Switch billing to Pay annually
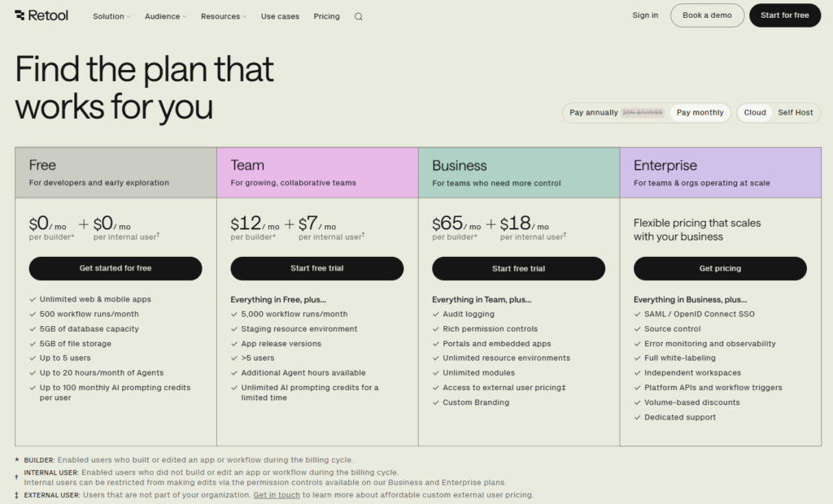Image resolution: width=833 pixels, height=504 pixels. (616, 113)
